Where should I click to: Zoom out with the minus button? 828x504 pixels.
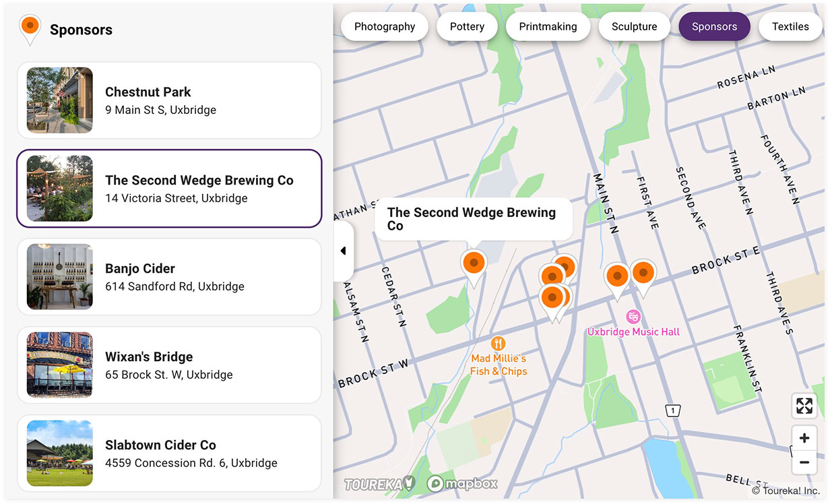coord(804,462)
